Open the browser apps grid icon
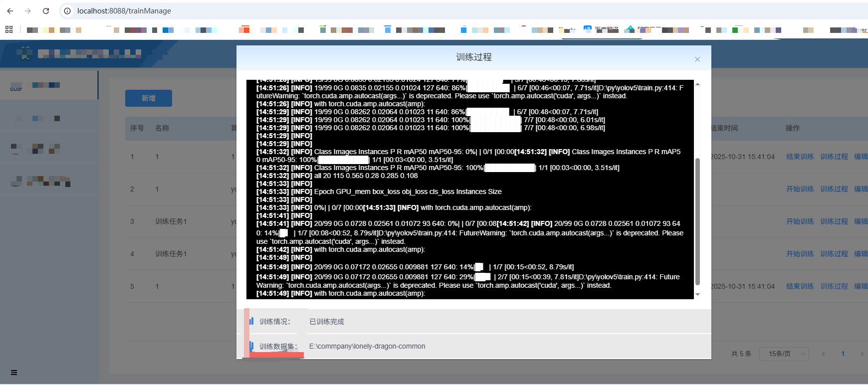 8,29
